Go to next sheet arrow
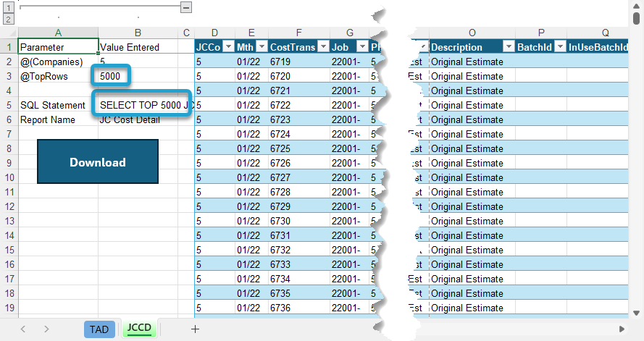Image resolution: width=644 pixels, height=341 pixels. tap(46, 329)
